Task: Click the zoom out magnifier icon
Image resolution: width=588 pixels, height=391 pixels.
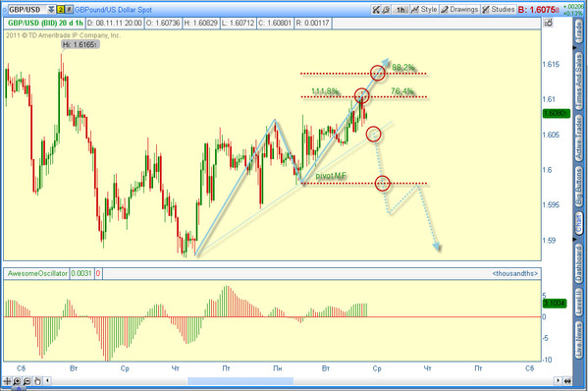Action: pos(27,381)
